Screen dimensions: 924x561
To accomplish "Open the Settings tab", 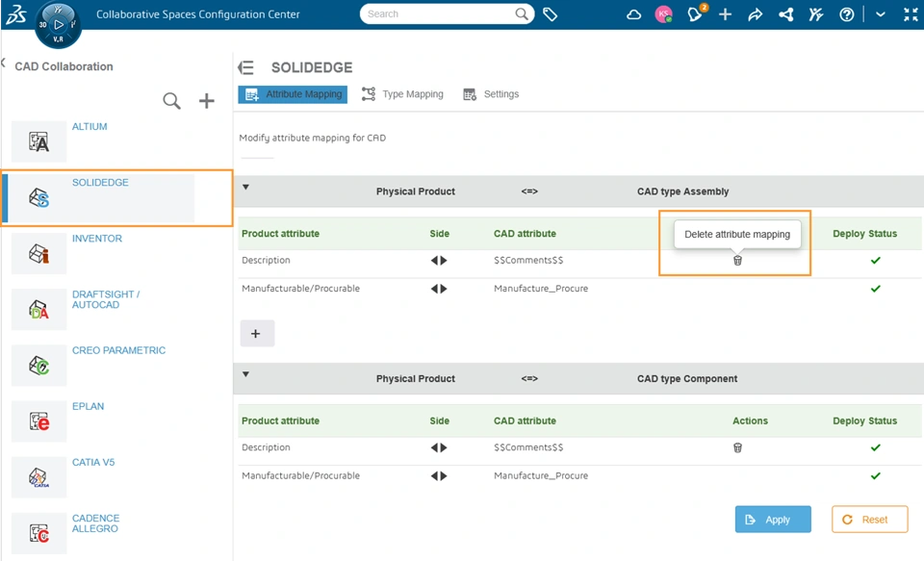I will (491, 94).
